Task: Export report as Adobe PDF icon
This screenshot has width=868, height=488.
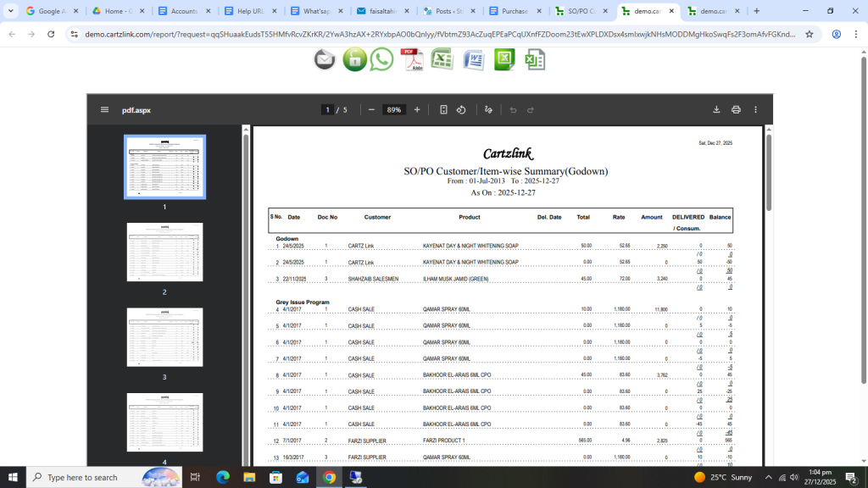Action: tap(412, 59)
